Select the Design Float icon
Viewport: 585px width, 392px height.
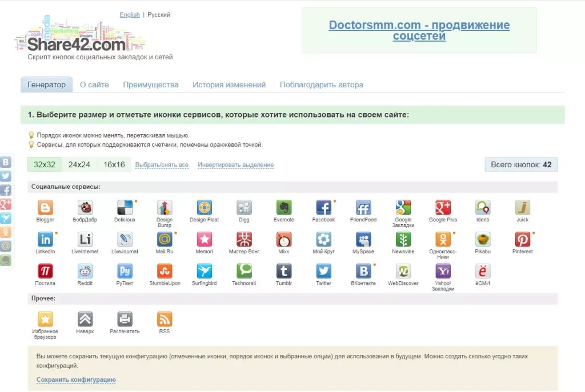[x=205, y=208]
